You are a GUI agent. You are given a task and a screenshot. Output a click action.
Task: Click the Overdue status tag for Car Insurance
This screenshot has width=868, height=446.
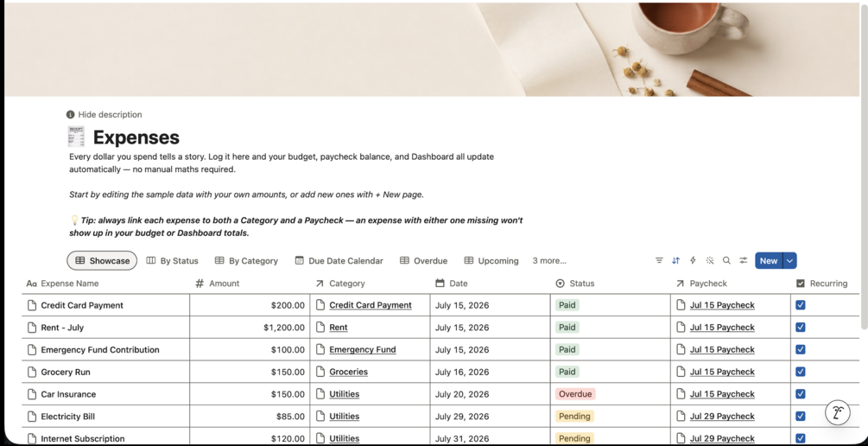point(575,394)
